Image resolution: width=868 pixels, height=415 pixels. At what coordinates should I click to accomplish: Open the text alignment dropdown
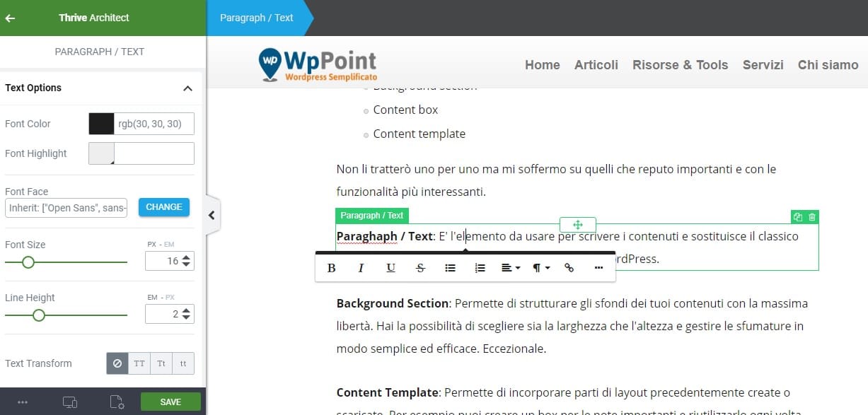[510, 268]
